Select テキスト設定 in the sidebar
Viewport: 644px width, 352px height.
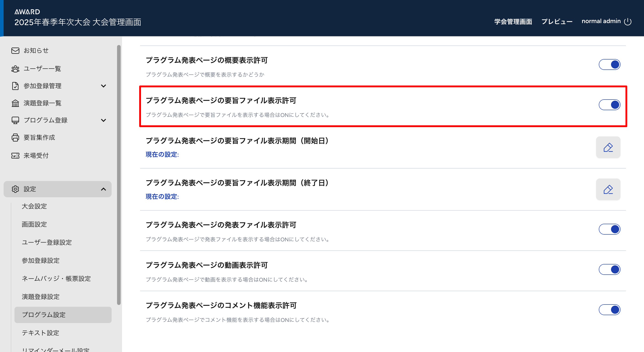coord(40,333)
